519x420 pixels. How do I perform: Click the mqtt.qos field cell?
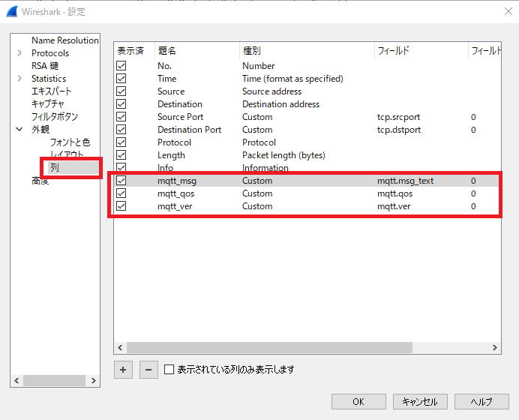pyautogui.click(x=395, y=193)
